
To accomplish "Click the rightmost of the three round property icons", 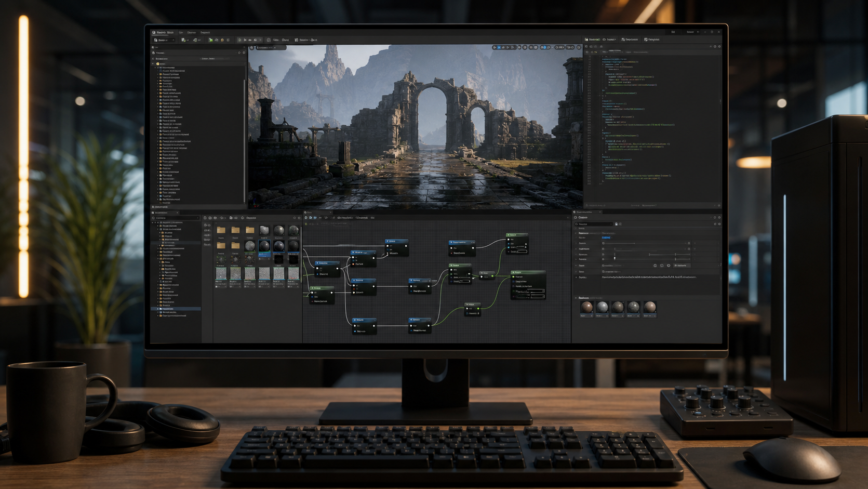I will click(x=669, y=266).
